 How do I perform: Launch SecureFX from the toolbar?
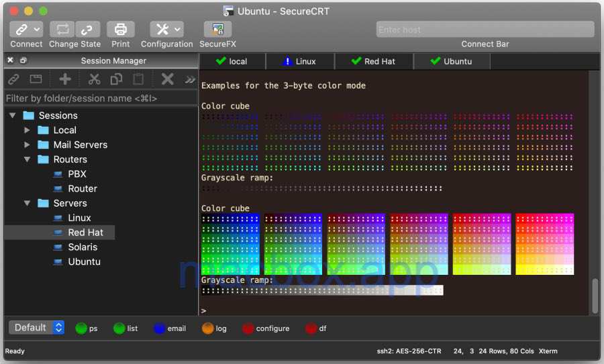(217, 29)
